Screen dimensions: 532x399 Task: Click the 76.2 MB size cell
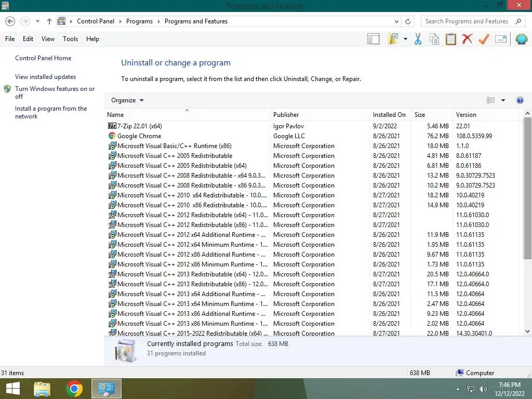[437, 136]
